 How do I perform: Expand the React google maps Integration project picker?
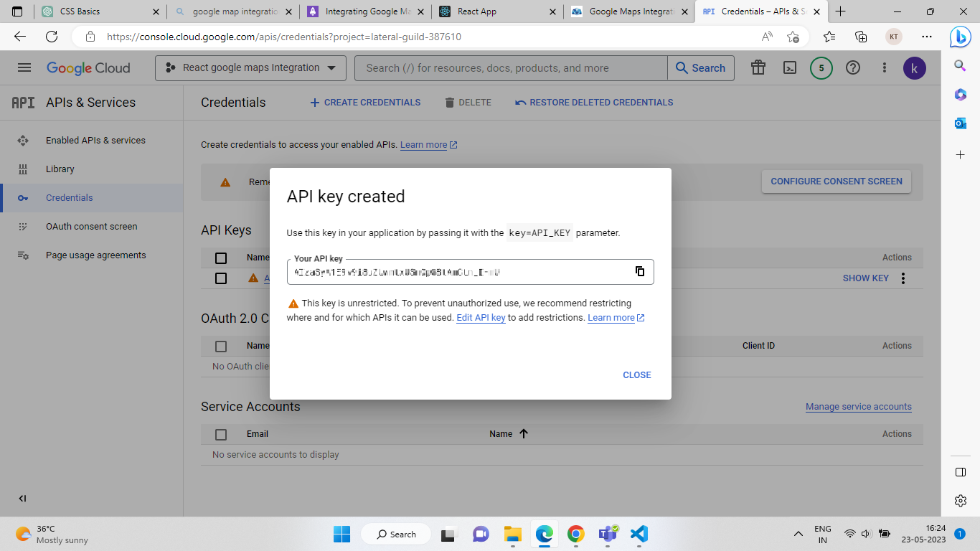(x=250, y=68)
